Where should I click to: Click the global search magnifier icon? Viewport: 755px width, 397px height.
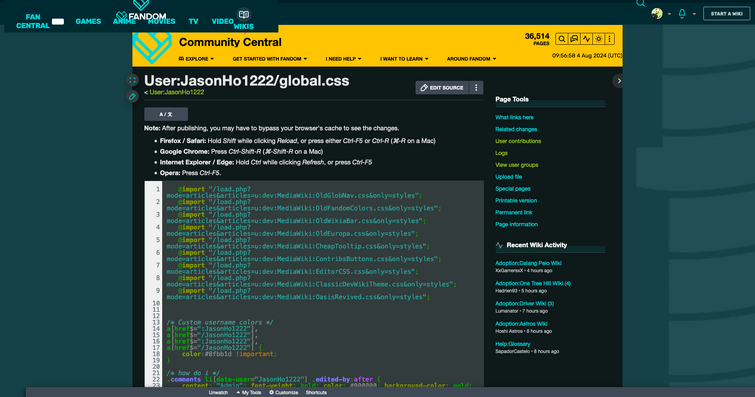tap(640, 3)
